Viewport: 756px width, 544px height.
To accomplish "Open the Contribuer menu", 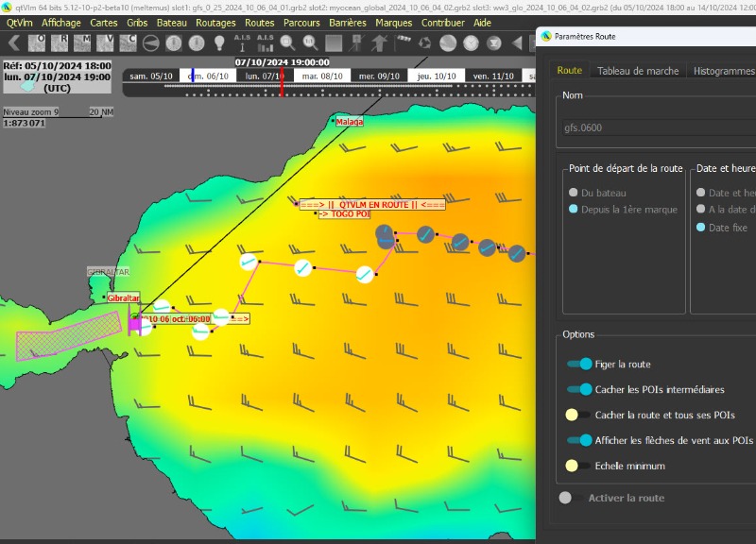I will (443, 23).
